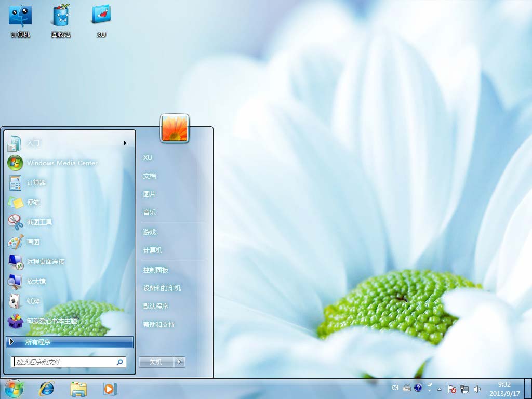Open 控制面板 from the Start menu
532x399 pixels.
pyautogui.click(x=156, y=270)
